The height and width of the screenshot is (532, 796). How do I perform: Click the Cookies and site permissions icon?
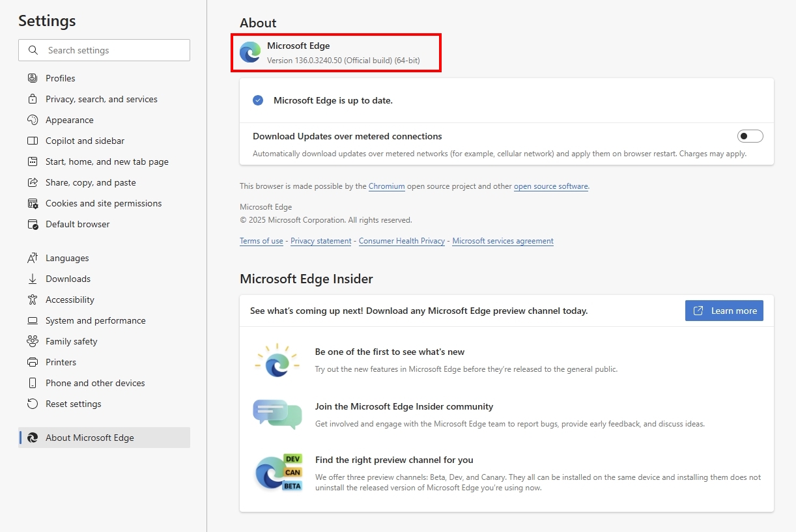tap(33, 203)
